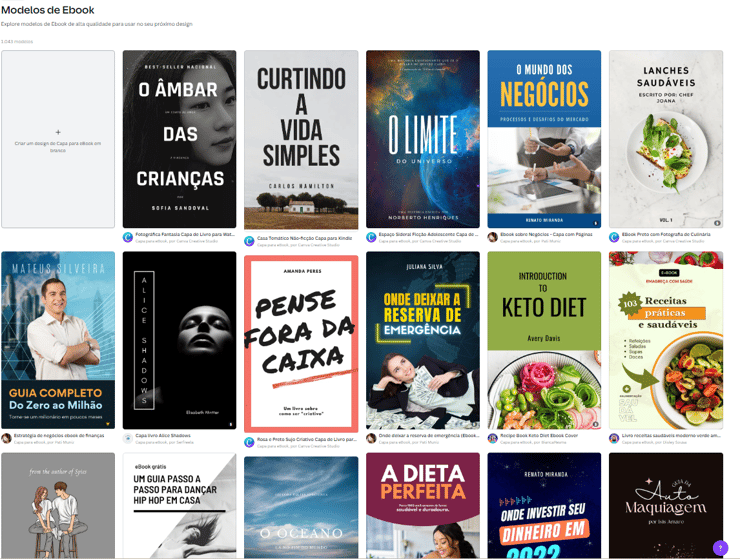
Task: Open the Lanches Saudáveis template
Action: point(666,139)
